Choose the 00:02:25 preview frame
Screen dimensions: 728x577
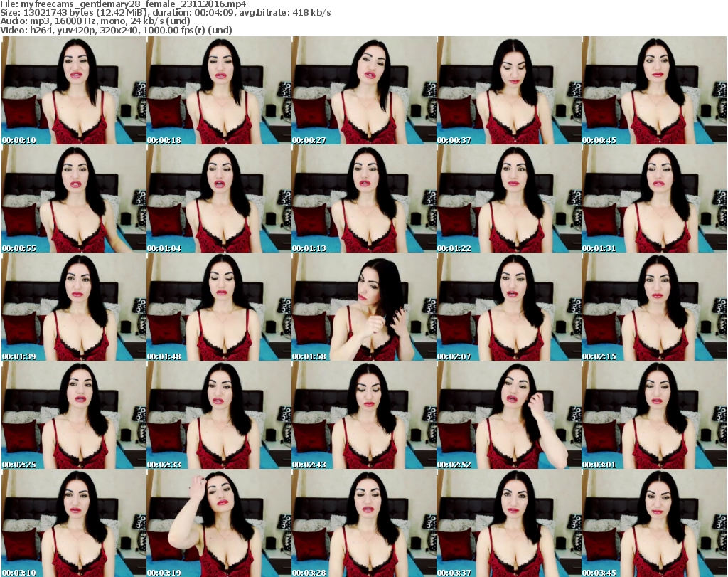[74, 415]
